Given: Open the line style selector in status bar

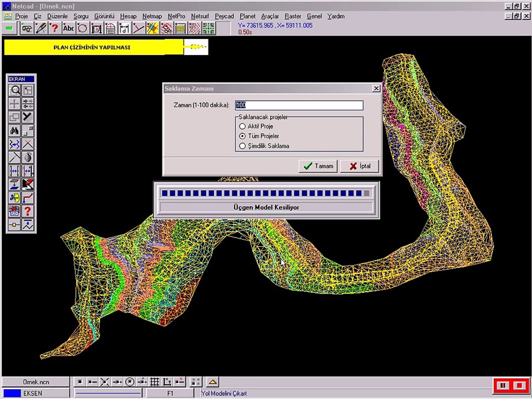Looking at the screenshot, I should click(108, 393).
